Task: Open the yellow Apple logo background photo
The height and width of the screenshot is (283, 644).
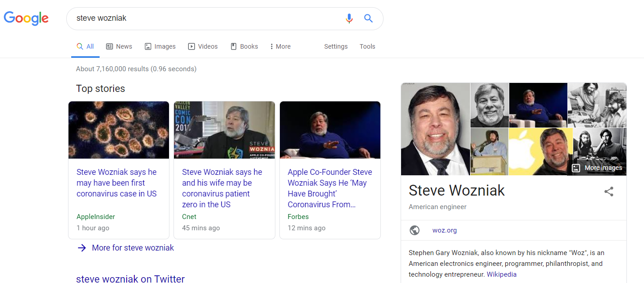Action: (541, 152)
